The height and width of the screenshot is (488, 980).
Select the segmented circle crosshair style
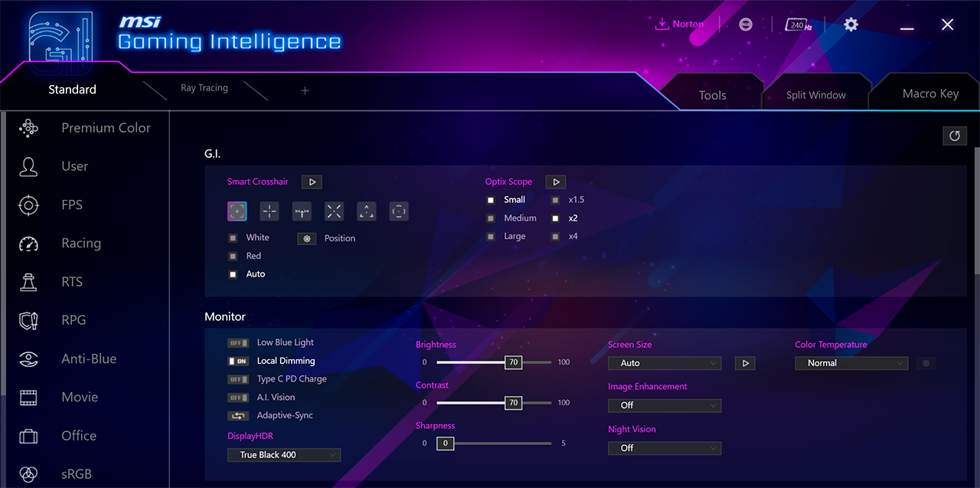tap(399, 211)
